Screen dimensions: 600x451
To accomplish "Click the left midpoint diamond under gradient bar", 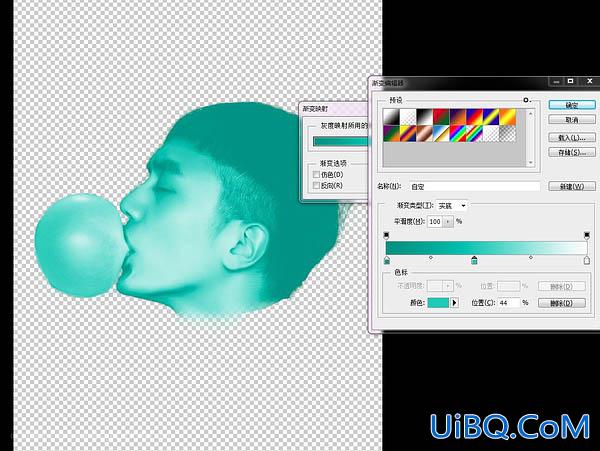I will [431, 258].
